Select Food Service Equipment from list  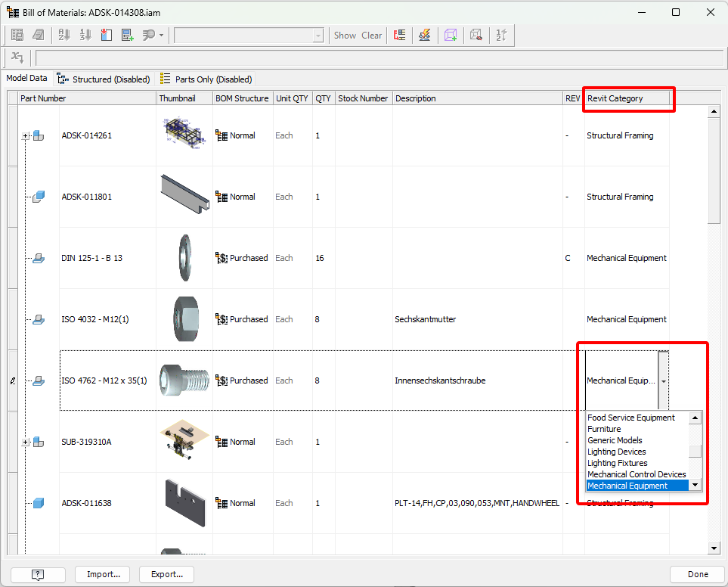[x=631, y=418]
